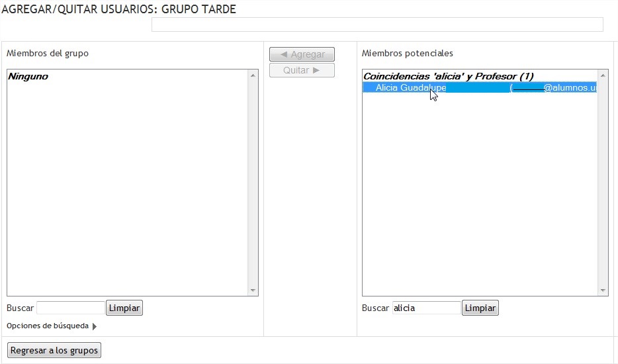This screenshot has height=364, width=618.
Task: Focus the empty Buscar field under group members
Action: pyautogui.click(x=70, y=308)
